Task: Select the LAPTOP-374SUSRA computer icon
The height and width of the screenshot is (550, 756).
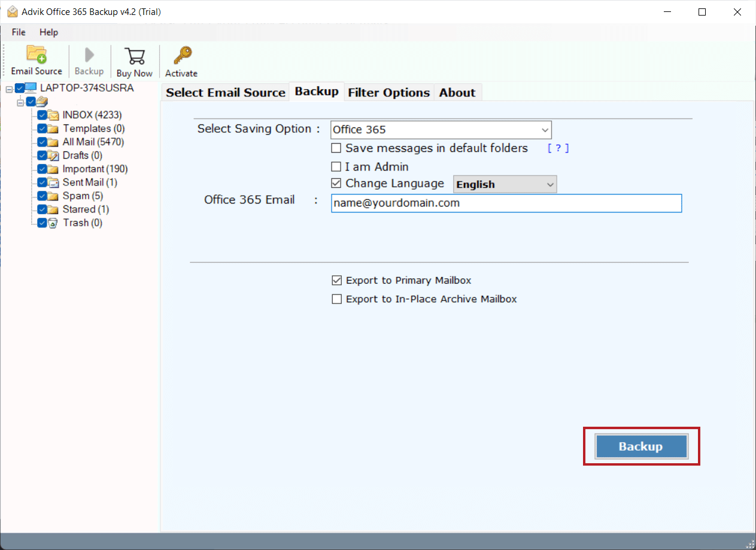Action: [x=31, y=88]
